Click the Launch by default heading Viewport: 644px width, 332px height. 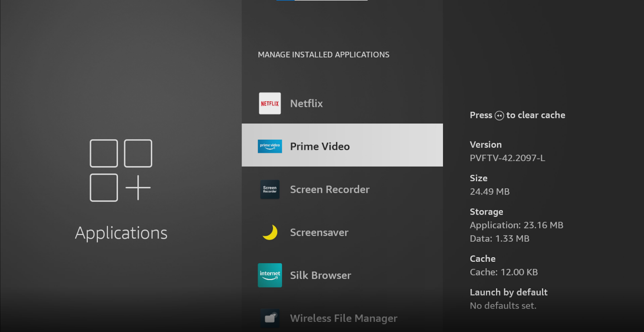click(x=508, y=292)
